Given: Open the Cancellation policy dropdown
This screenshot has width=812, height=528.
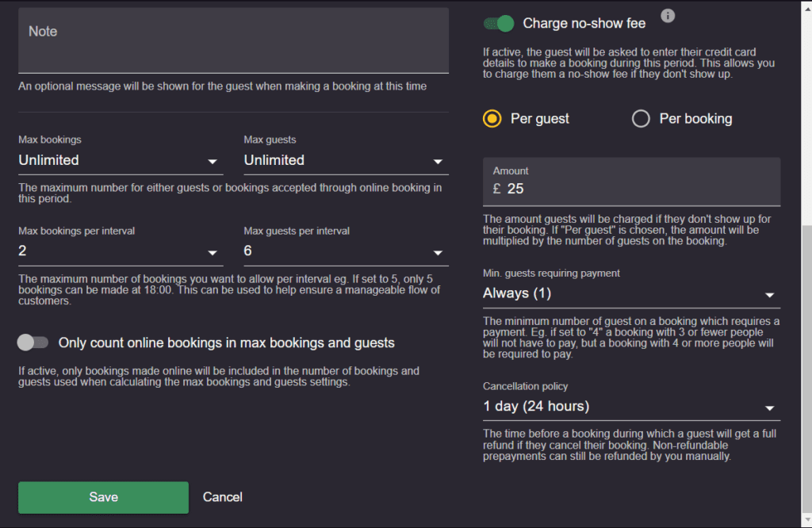Looking at the screenshot, I should click(631, 407).
